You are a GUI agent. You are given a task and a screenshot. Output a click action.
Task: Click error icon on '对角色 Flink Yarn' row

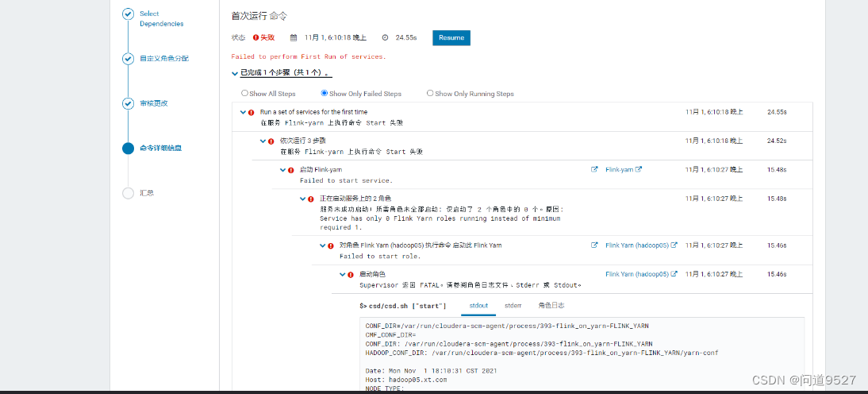coord(331,245)
